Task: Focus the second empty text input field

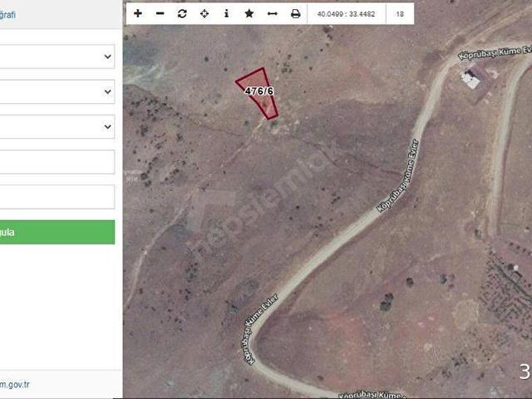Action: pos(57,197)
